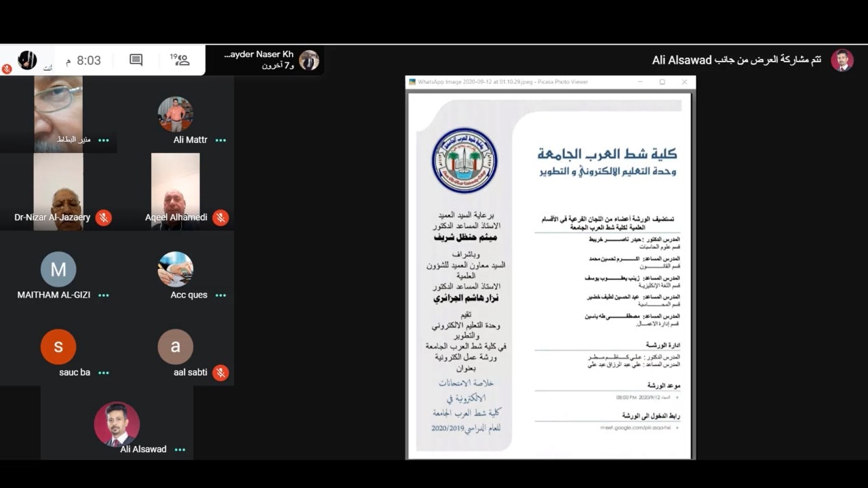Screen dimensions: 868x488
Task: Click Ali Alsawad's avatar in the presentation banner
Action: 842,60
